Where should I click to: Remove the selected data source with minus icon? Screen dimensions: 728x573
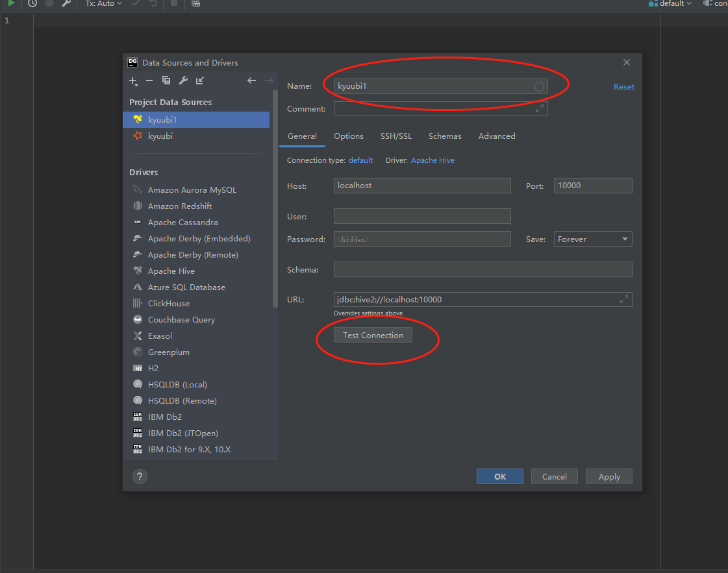tap(149, 80)
